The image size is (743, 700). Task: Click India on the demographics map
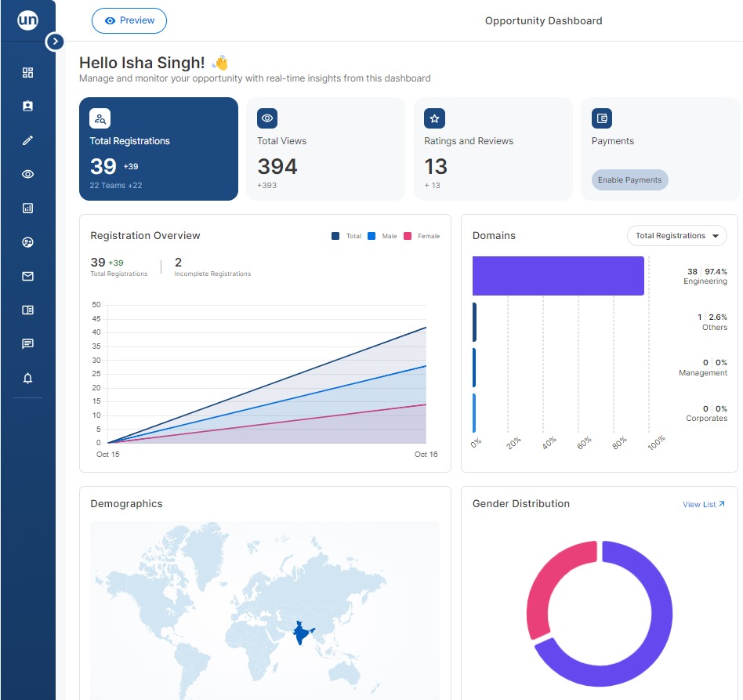302,633
